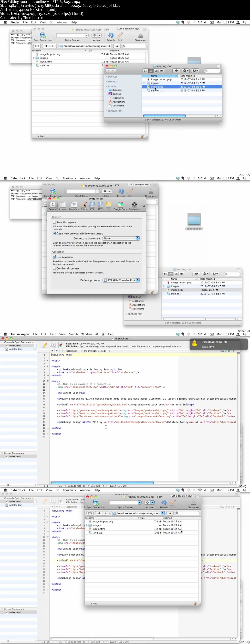250x644 pixels.
Task: Open the Search menu in the TextWrangler menu bar
Action: pos(73,334)
